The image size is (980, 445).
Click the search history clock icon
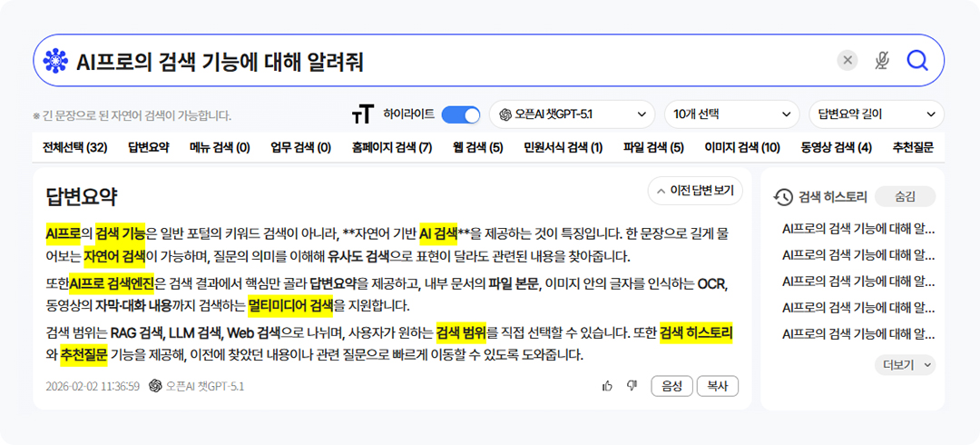tap(783, 197)
